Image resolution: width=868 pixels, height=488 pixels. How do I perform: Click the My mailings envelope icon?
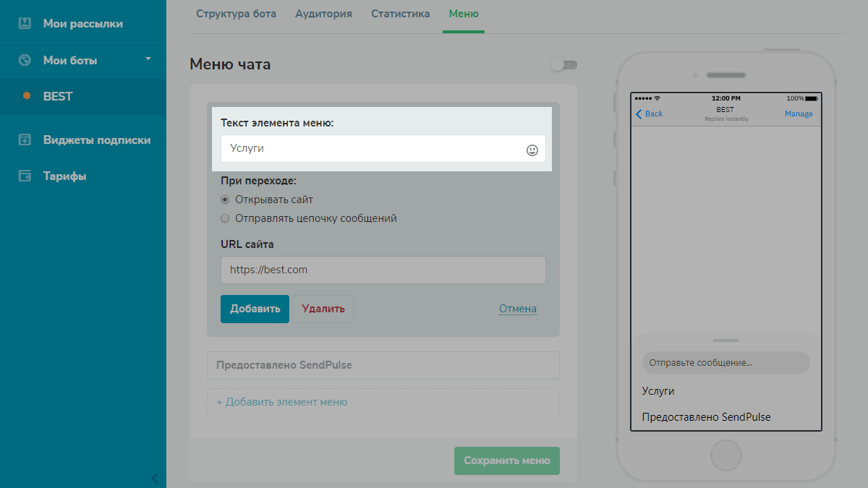coord(25,23)
